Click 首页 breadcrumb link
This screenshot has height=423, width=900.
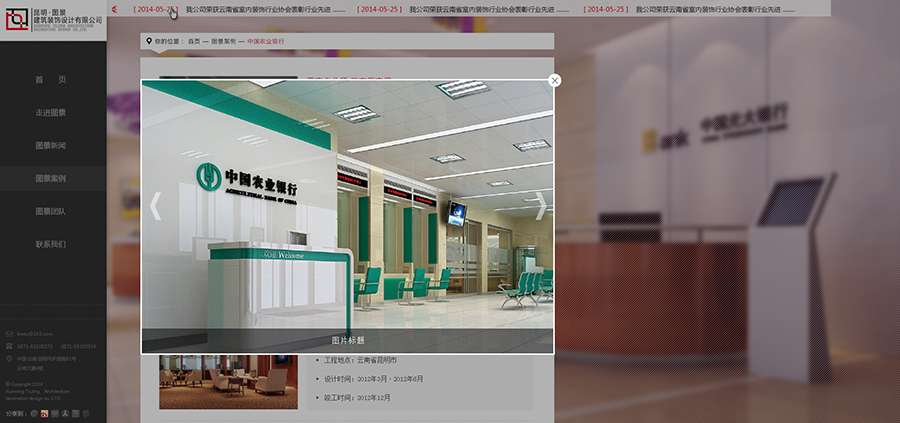coord(194,41)
